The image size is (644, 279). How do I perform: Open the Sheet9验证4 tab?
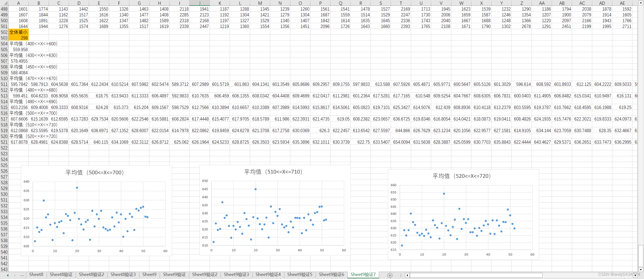pos(268,274)
